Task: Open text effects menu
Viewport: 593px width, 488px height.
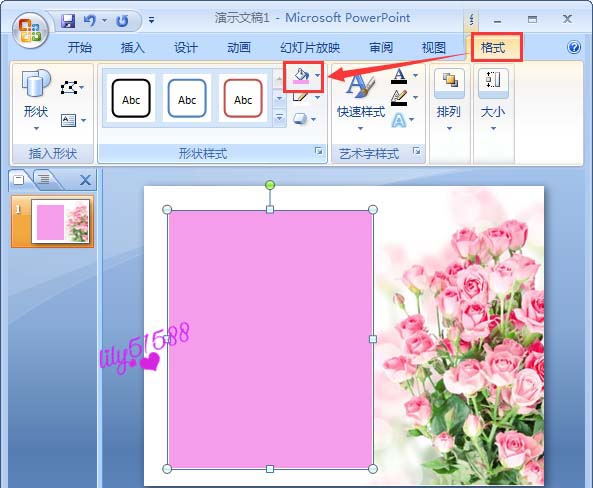Action: [x=402, y=120]
